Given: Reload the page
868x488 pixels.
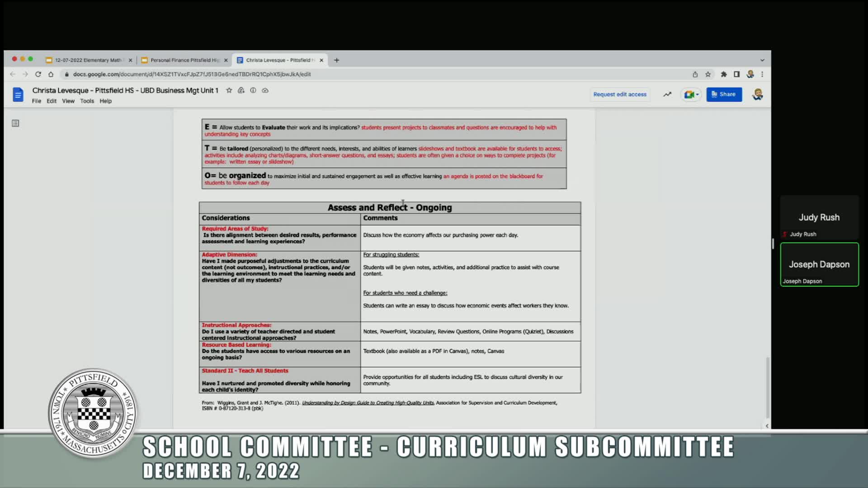Looking at the screenshot, I should [x=38, y=74].
